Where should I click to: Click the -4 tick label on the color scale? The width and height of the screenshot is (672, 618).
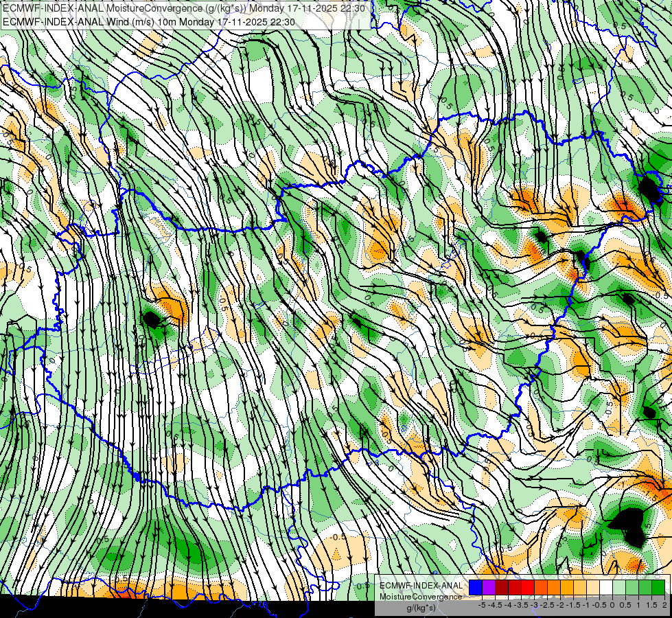[x=508, y=605]
